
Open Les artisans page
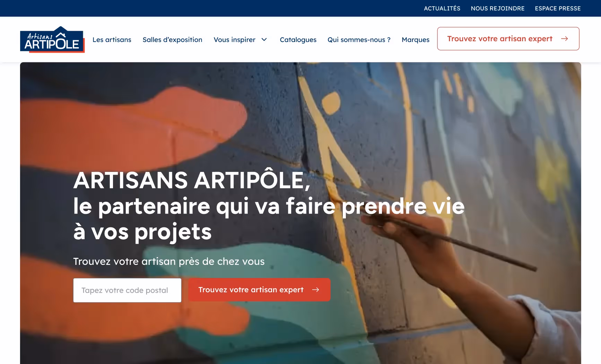point(112,40)
